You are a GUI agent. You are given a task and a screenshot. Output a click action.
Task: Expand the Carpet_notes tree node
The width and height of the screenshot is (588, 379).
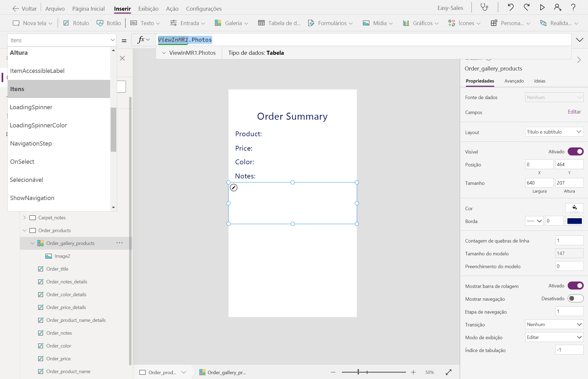click(x=25, y=217)
